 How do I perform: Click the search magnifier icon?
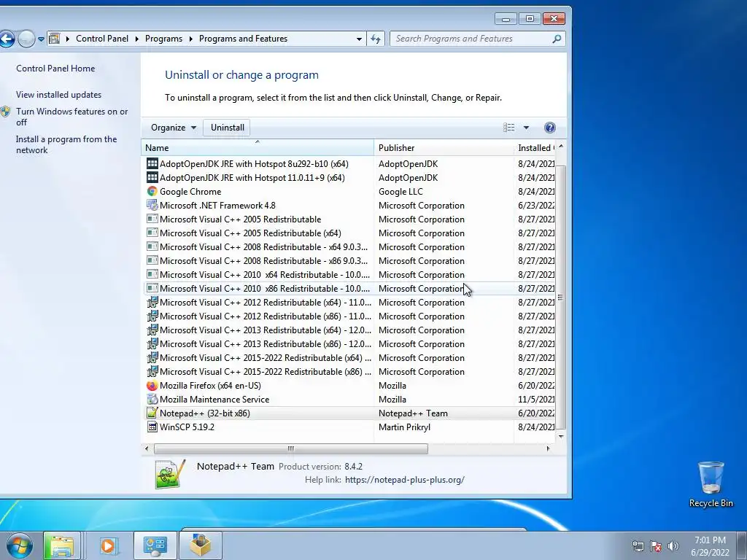click(x=557, y=39)
